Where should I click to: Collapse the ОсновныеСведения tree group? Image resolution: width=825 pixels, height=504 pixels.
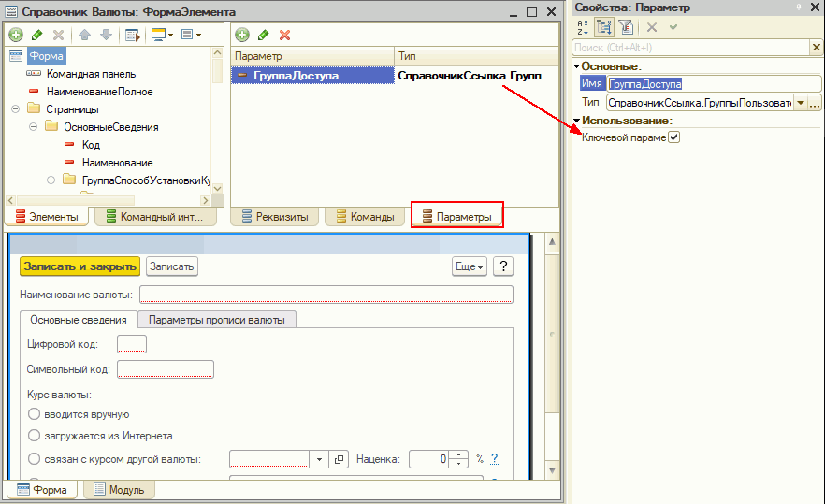(x=33, y=127)
